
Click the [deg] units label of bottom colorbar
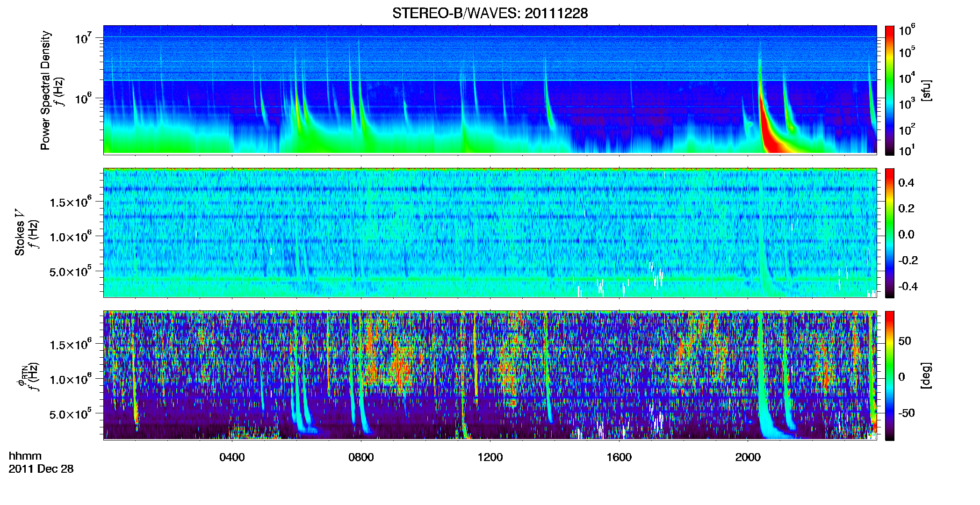click(926, 375)
